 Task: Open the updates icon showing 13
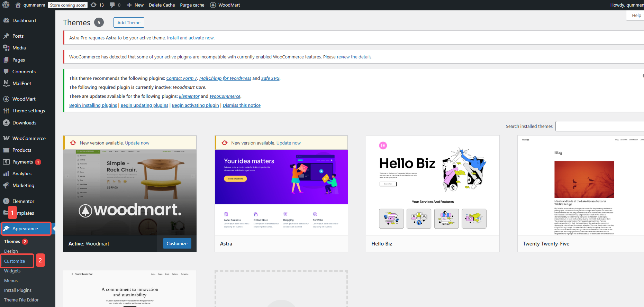pyautogui.click(x=94, y=5)
